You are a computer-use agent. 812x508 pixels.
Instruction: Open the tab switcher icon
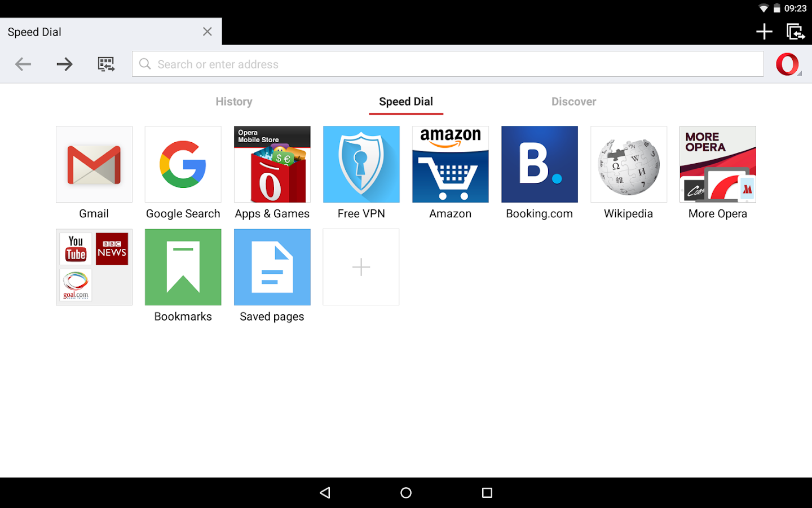[x=795, y=32]
